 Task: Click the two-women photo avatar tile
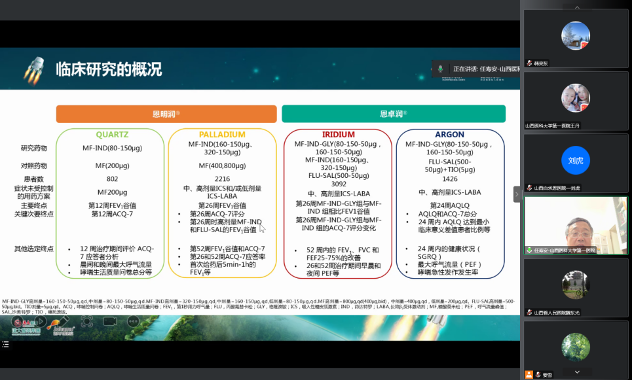[576, 101]
